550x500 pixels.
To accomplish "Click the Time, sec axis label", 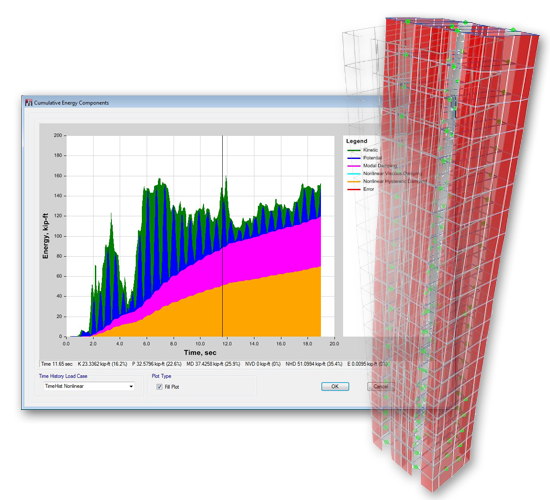I will pos(200,352).
